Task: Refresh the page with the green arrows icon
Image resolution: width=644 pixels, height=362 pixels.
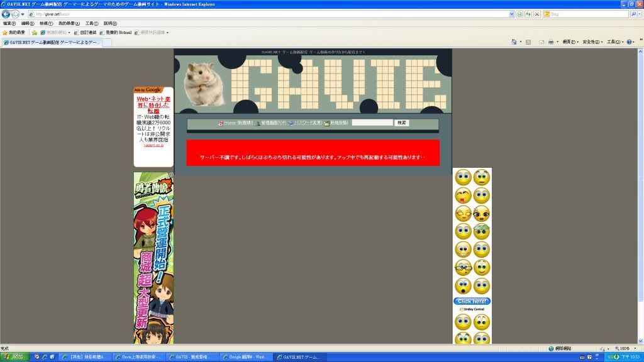Action: (x=528, y=14)
